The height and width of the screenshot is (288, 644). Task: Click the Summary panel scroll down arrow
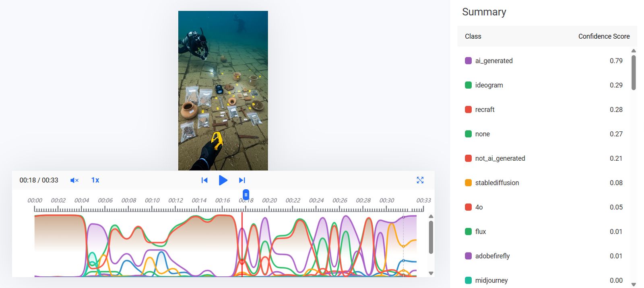[634, 284]
